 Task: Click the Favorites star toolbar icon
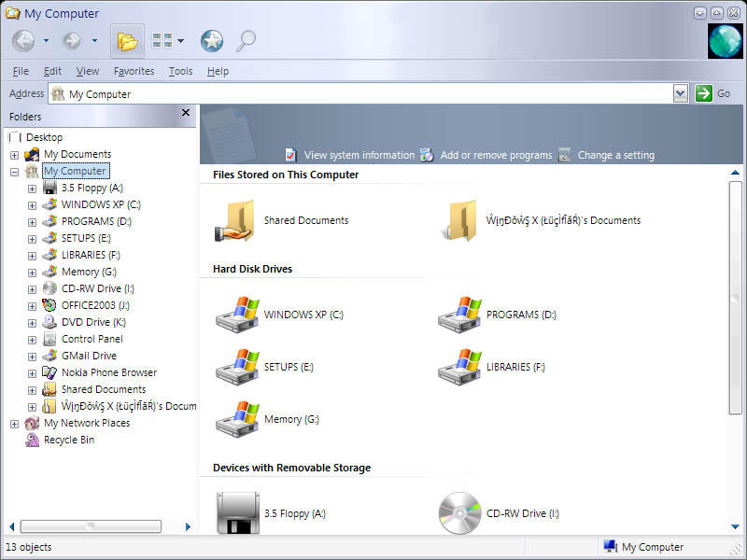click(212, 41)
